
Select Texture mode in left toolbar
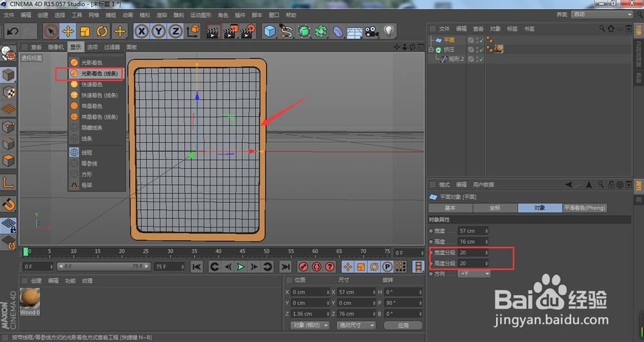8,92
